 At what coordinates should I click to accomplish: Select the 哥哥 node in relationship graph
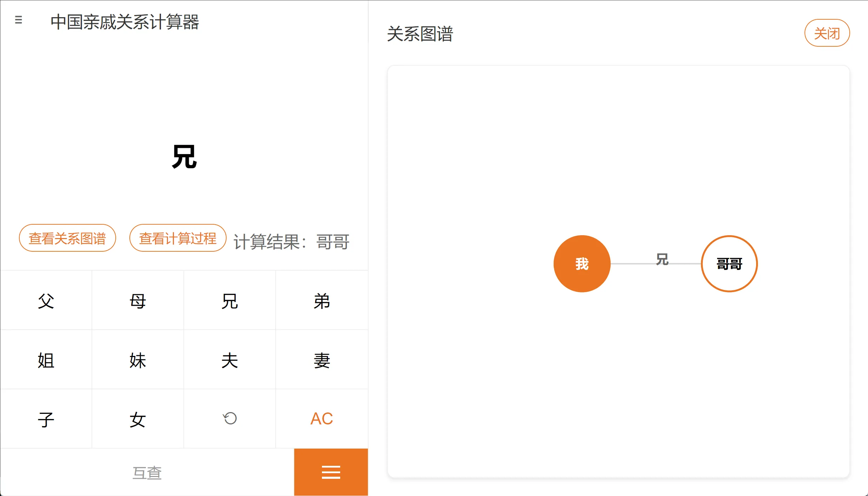(729, 264)
